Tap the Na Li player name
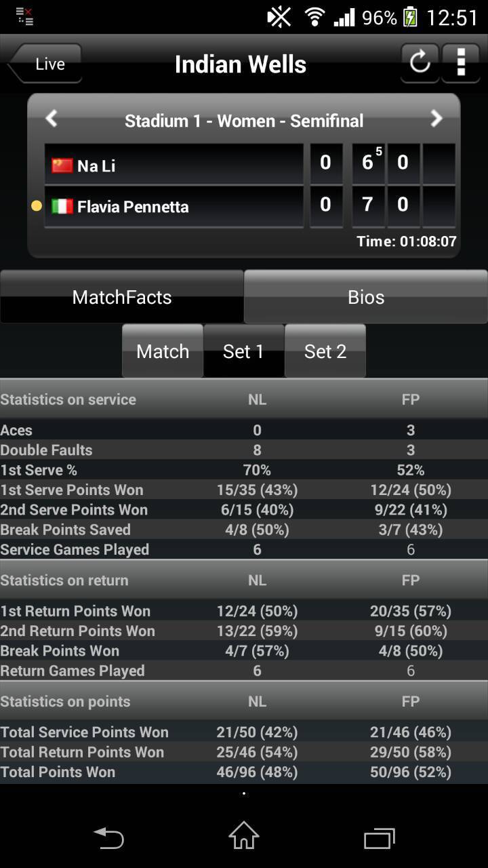 pos(96,166)
